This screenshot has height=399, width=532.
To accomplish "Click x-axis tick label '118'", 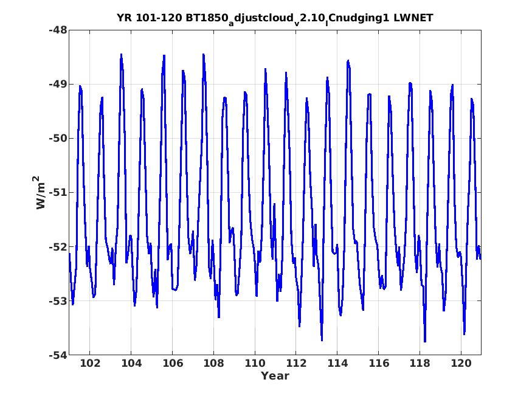I will pos(420,363).
